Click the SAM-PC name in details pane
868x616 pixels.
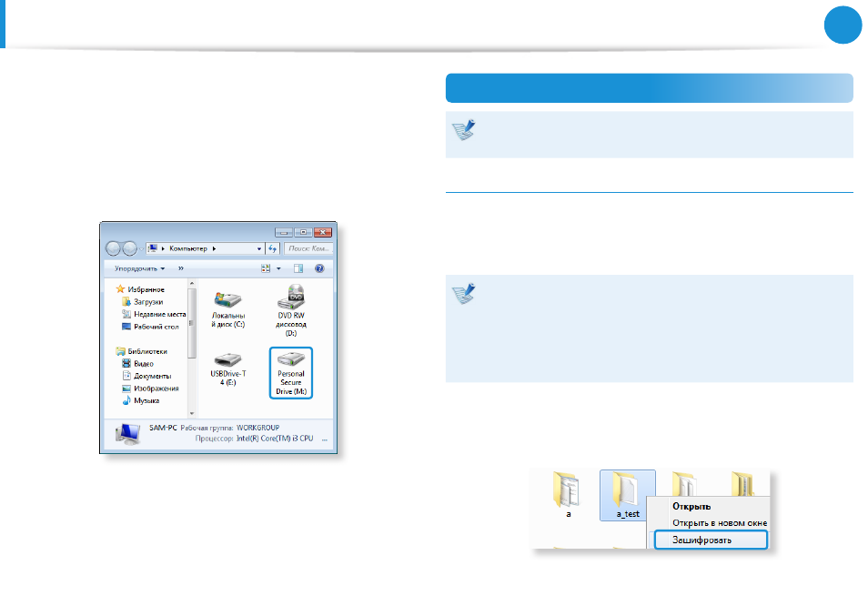click(163, 428)
